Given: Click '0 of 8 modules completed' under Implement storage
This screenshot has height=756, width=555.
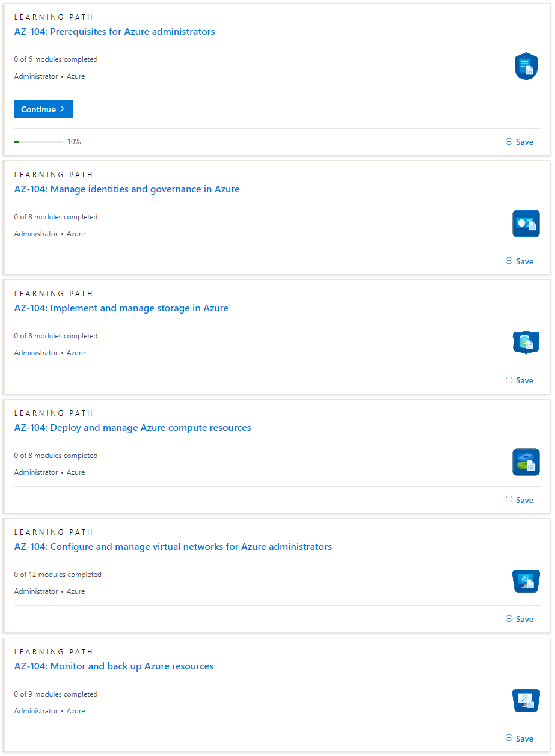Looking at the screenshot, I should pyautogui.click(x=56, y=336).
